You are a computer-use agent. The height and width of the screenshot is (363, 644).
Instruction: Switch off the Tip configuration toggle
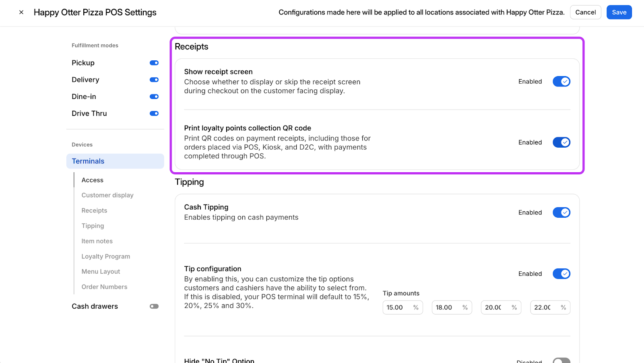pyautogui.click(x=561, y=274)
